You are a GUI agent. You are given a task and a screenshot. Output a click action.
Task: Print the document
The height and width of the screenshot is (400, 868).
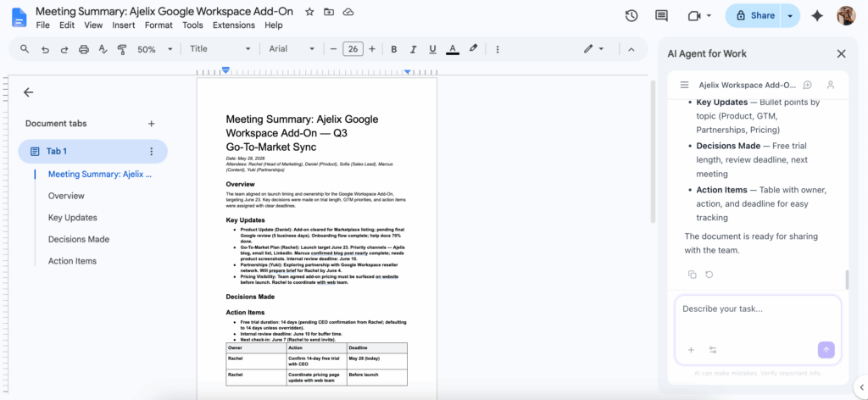(x=84, y=49)
